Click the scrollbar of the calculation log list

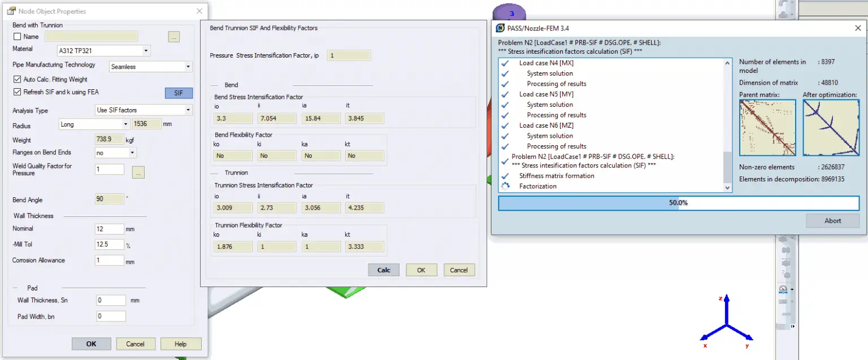pyautogui.click(x=728, y=124)
